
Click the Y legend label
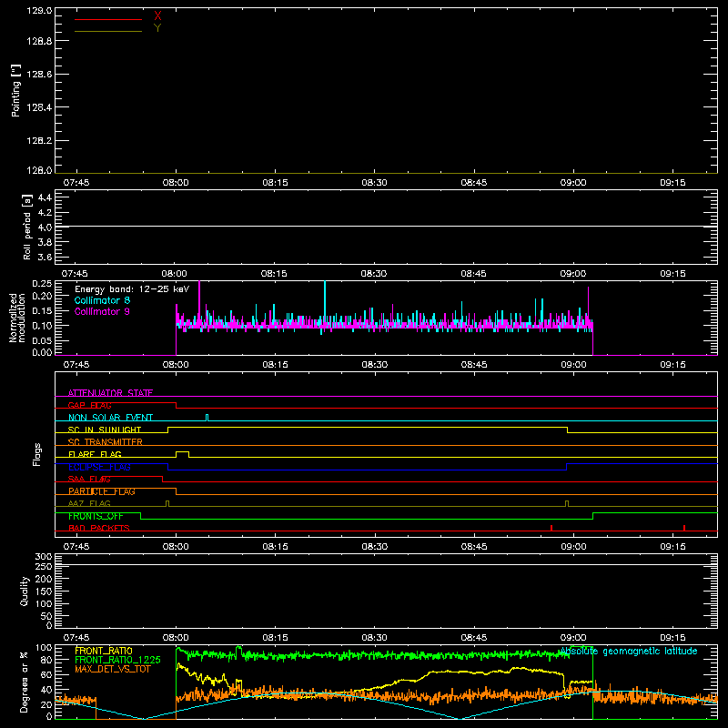pos(157,28)
